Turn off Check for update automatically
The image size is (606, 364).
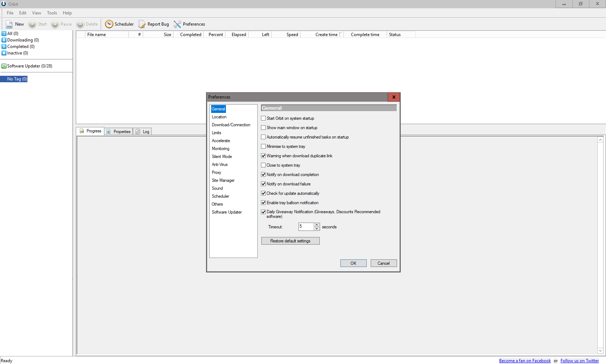pos(263,193)
